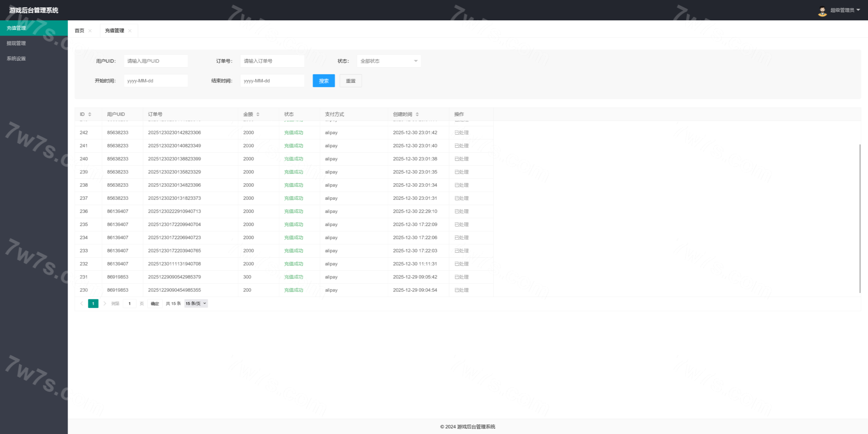Open 系统设置 in the sidebar
This screenshot has width=868, height=434.
pyautogui.click(x=16, y=58)
